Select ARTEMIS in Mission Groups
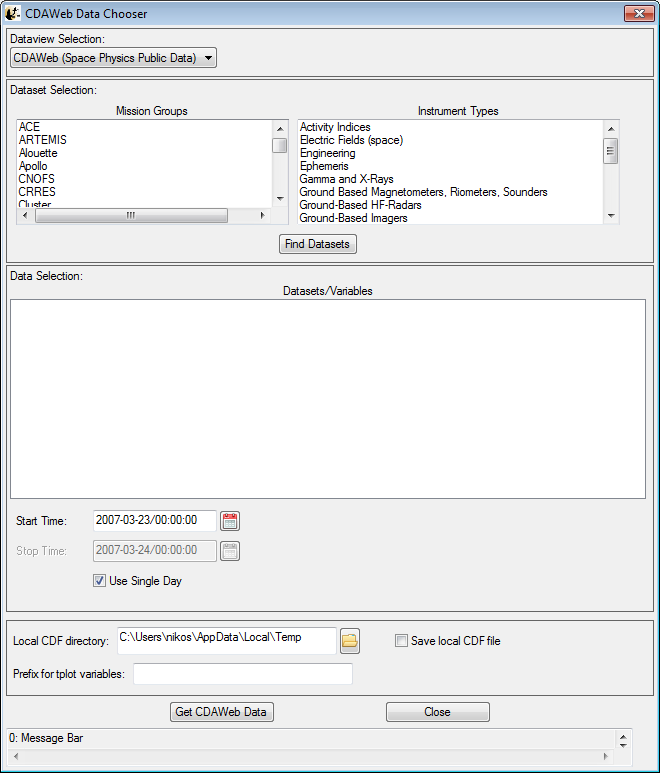The width and height of the screenshot is (660, 773). point(43,140)
